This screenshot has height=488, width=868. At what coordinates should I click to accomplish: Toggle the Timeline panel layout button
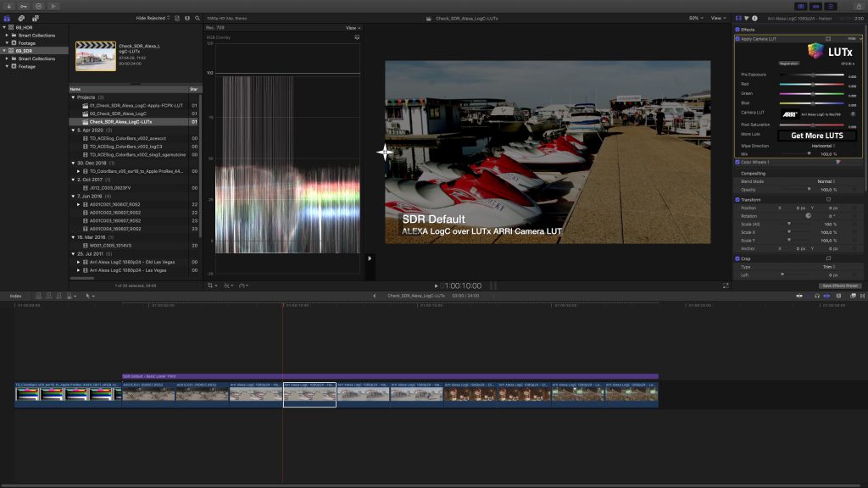[815, 6]
